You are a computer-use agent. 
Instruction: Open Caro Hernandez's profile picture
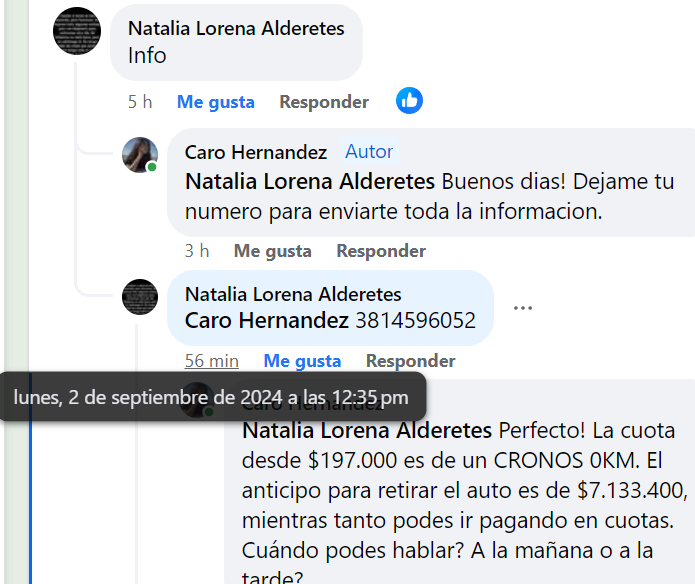pos(140,155)
